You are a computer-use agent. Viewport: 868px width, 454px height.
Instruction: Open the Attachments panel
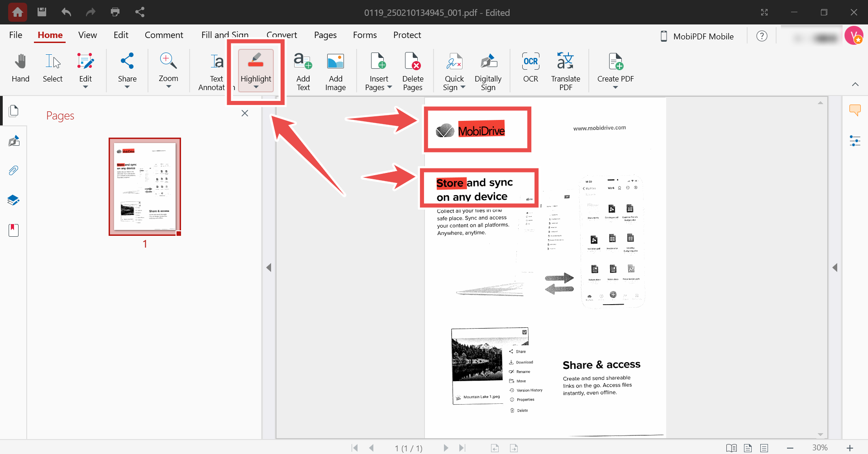pyautogui.click(x=14, y=170)
